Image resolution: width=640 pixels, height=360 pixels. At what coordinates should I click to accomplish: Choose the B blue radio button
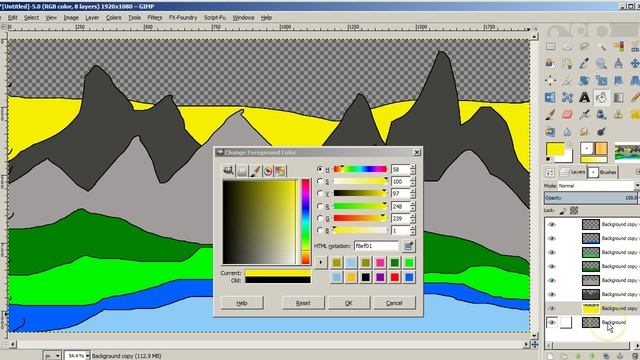[x=320, y=231]
